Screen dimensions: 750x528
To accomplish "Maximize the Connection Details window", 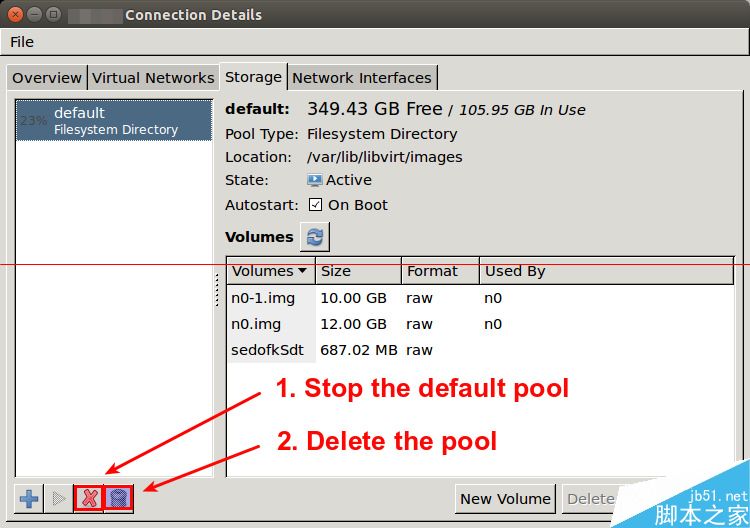I will pyautogui.click(x=53, y=14).
